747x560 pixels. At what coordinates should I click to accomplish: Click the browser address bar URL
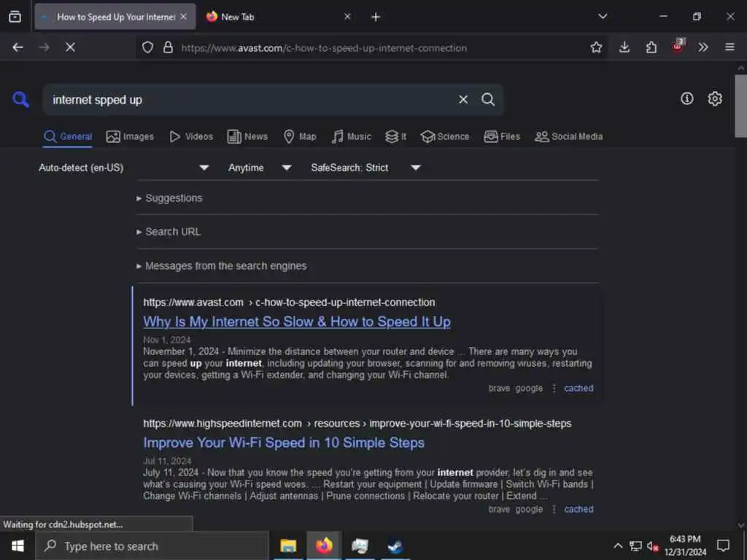click(324, 47)
